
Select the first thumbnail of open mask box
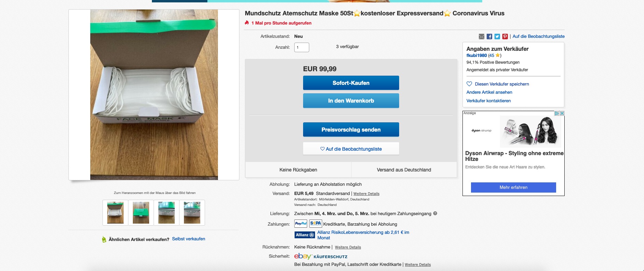click(x=115, y=213)
